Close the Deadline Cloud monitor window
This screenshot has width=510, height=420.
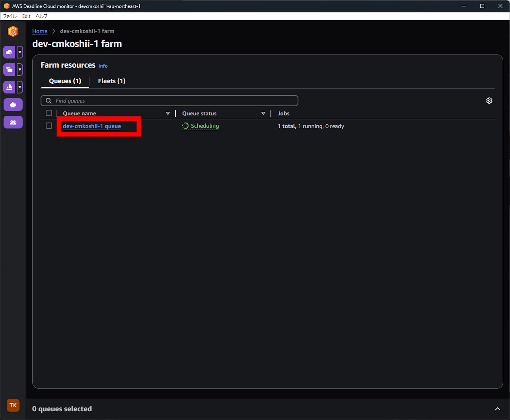[500, 6]
